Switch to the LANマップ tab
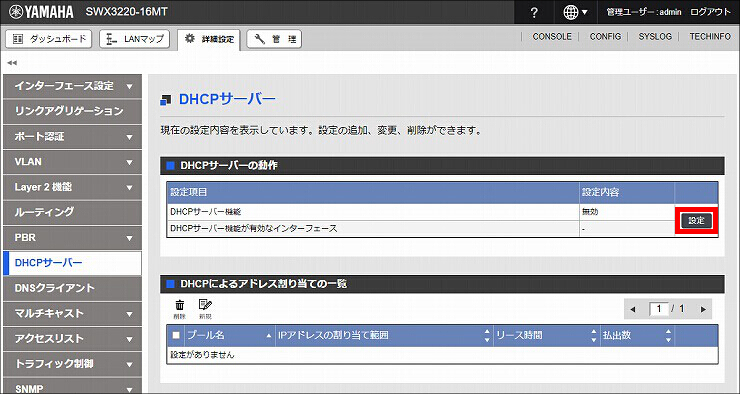The width and height of the screenshot is (740, 394). [135, 39]
